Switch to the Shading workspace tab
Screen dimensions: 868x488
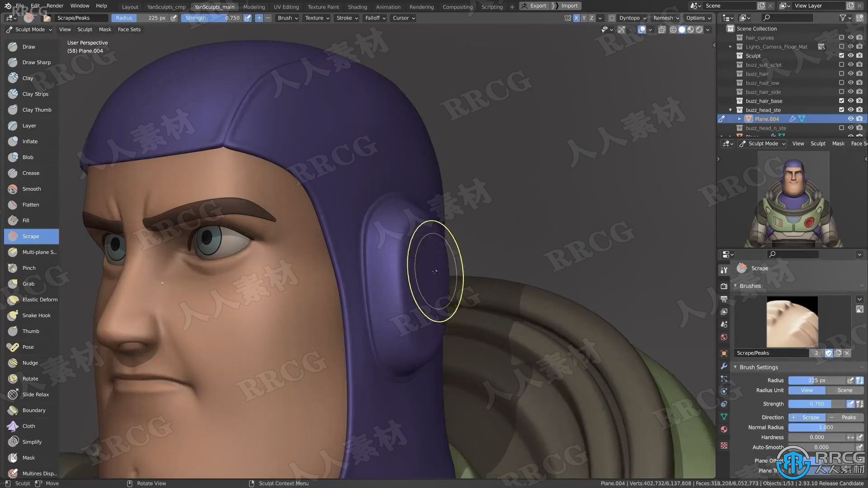pos(357,7)
